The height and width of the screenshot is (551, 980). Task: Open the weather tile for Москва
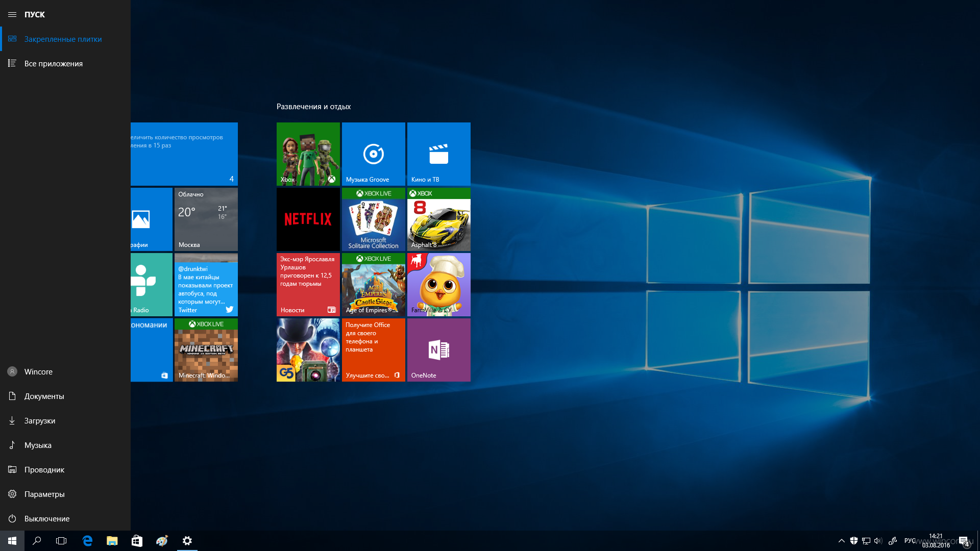206,219
